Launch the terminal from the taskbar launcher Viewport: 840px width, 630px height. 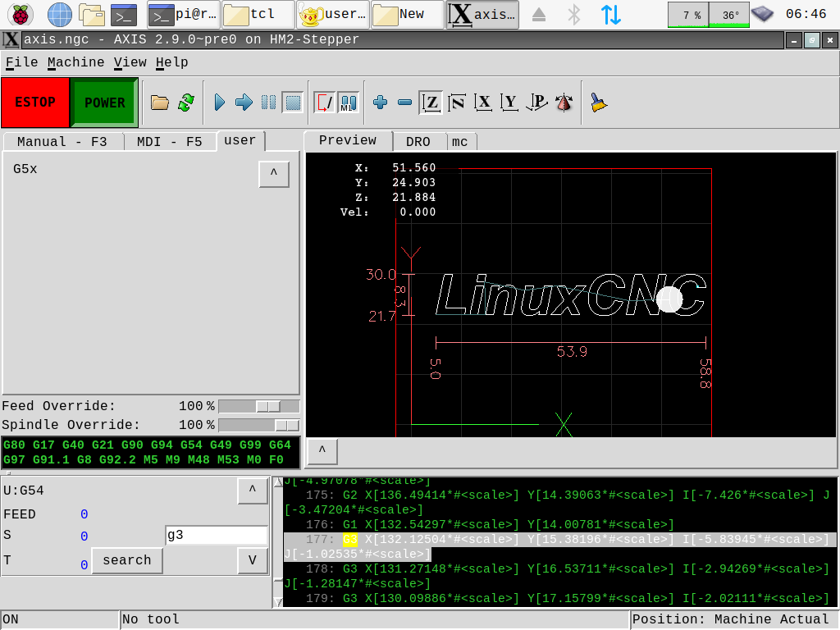click(124, 15)
